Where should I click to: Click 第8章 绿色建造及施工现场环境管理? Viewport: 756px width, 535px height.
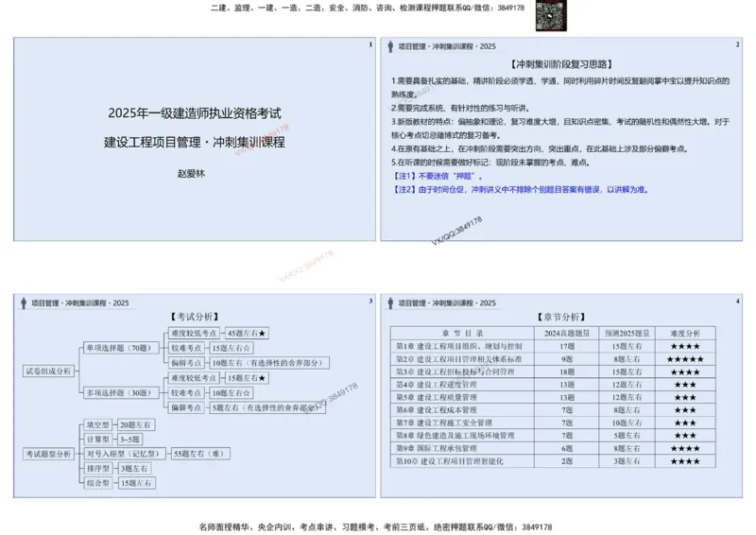(x=455, y=436)
